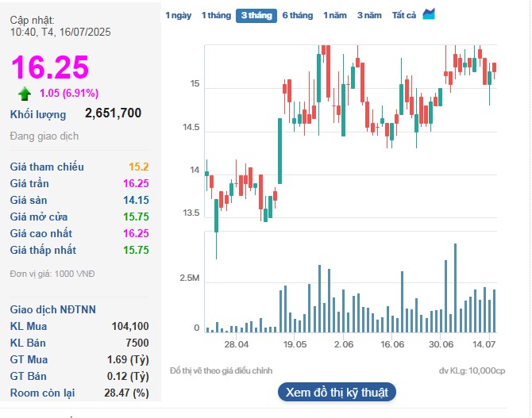Switch chart to 1 năm view
The height and width of the screenshot is (418, 532).
[334, 15]
